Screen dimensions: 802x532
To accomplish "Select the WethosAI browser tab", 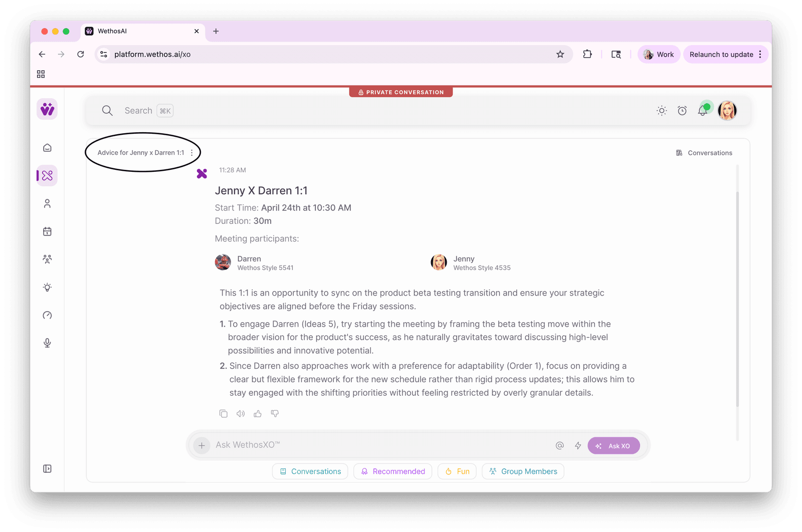I will (x=143, y=31).
